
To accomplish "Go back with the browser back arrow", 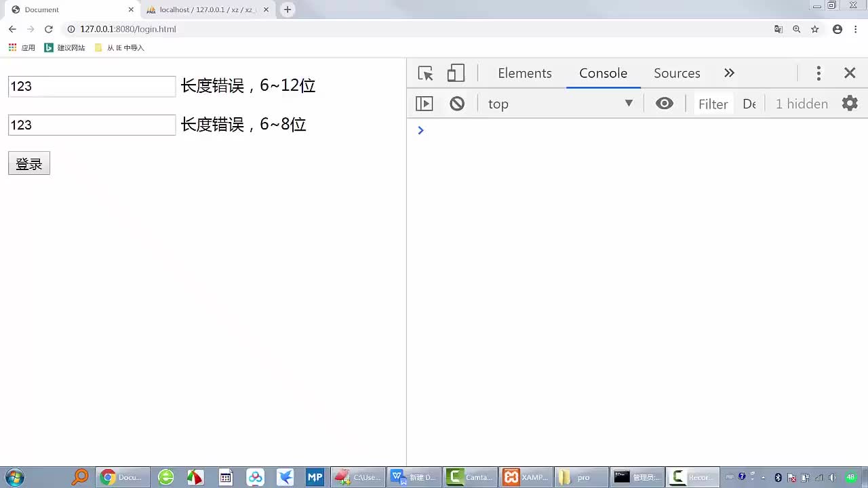I will [x=12, y=29].
